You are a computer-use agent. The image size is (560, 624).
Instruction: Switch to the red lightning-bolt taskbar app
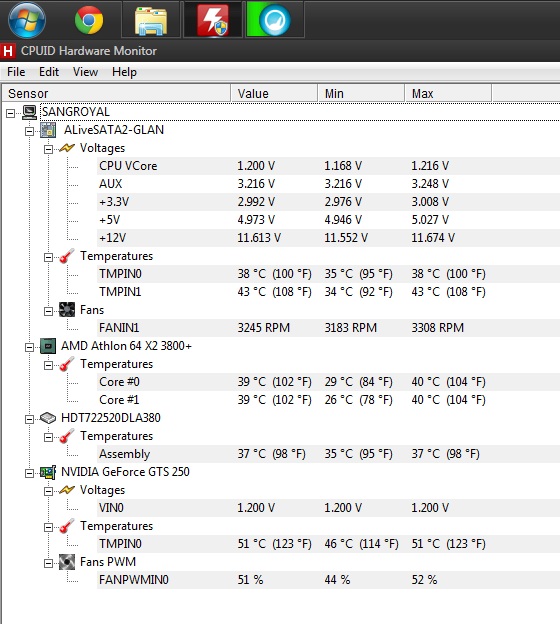(213, 20)
